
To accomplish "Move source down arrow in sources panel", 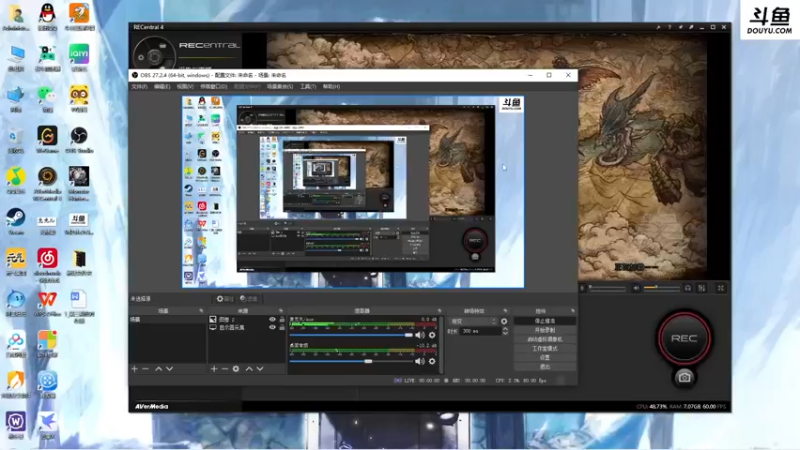I will (x=260, y=368).
